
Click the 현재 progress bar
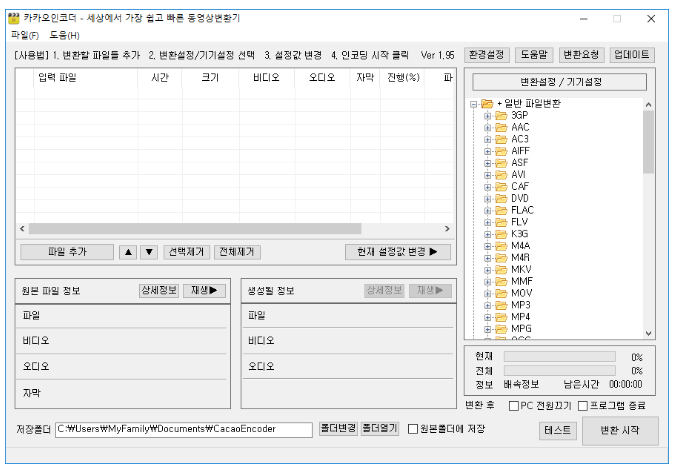point(560,357)
